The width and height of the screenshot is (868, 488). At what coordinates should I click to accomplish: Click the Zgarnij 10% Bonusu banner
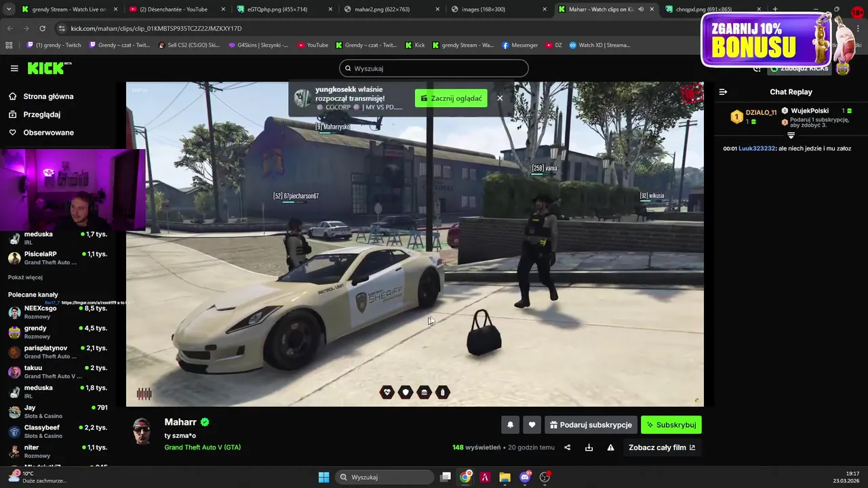pos(766,39)
